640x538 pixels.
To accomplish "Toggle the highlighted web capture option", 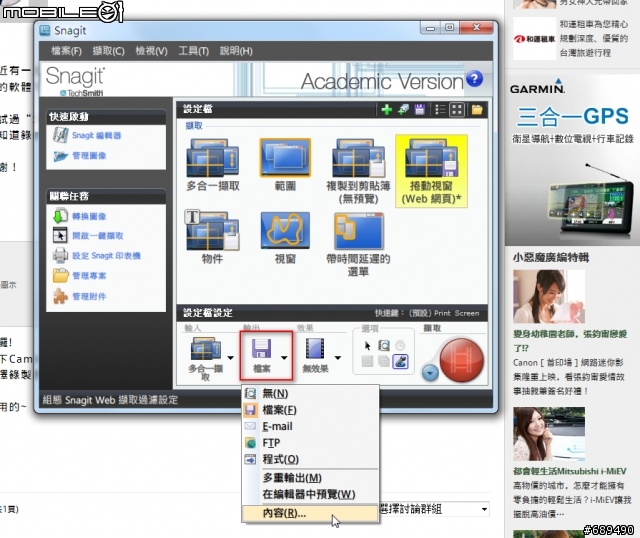I will point(400,361).
